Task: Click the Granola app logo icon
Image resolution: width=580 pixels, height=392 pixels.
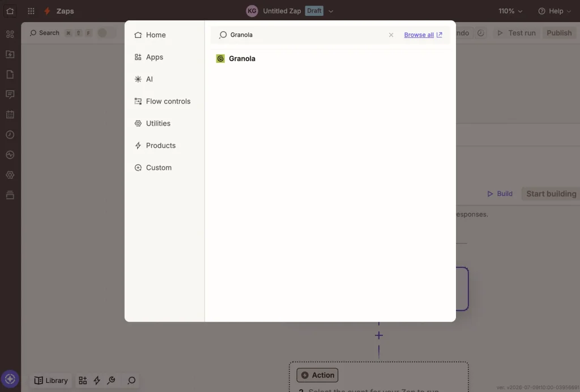Action: pyautogui.click(x=220, y=58)
